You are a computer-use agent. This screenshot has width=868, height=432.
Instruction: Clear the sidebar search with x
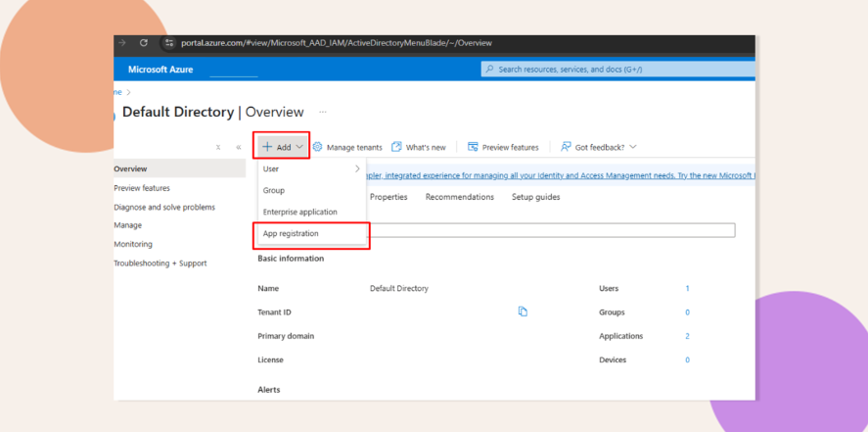(218, 147)
